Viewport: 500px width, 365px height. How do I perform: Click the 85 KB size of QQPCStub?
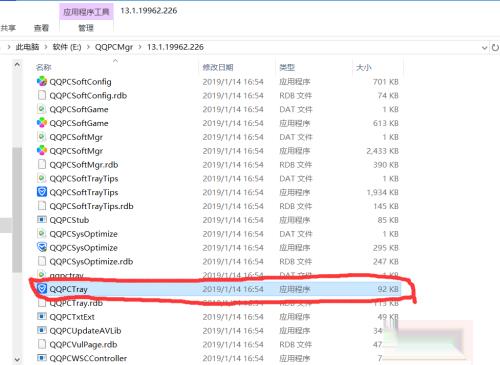pyautogui.click(x=388, y=220)
